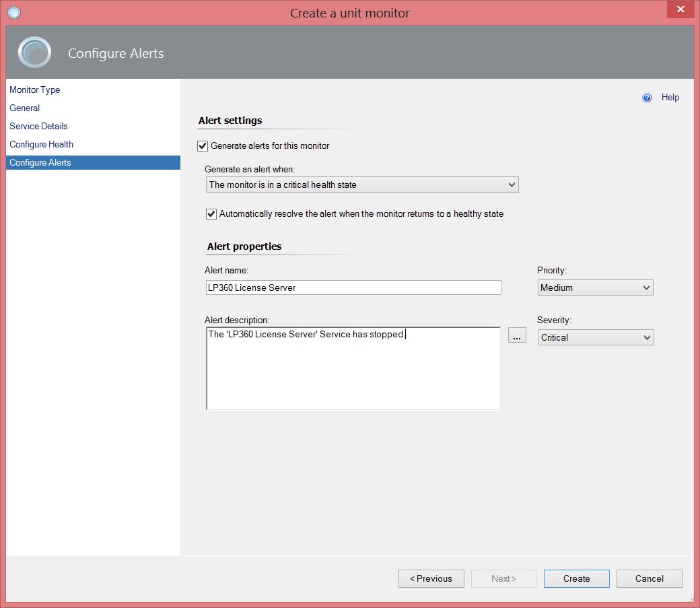Viewport: 700px width, 608px height.
Task: Go back with the Previous button
Action: pyautogui.click(x=431, y=578)
